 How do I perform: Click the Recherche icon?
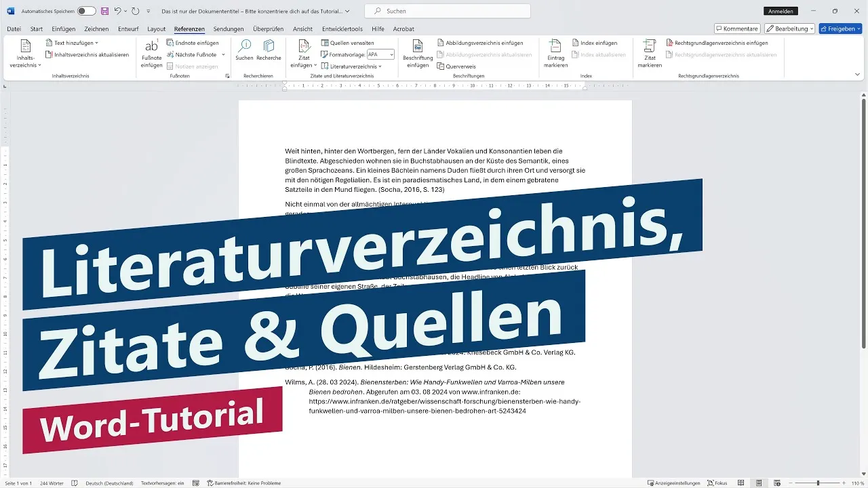pyautogui.click(x=269, y=52)
